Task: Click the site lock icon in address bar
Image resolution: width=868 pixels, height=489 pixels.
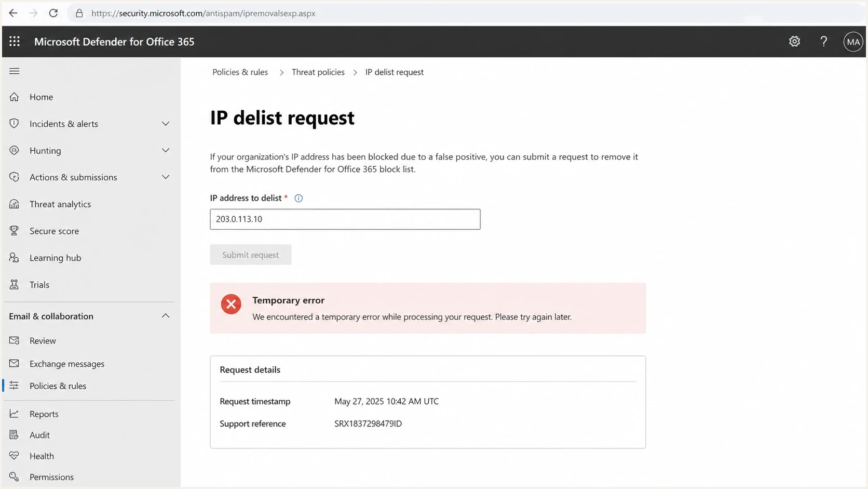Action: pos(79,13)
